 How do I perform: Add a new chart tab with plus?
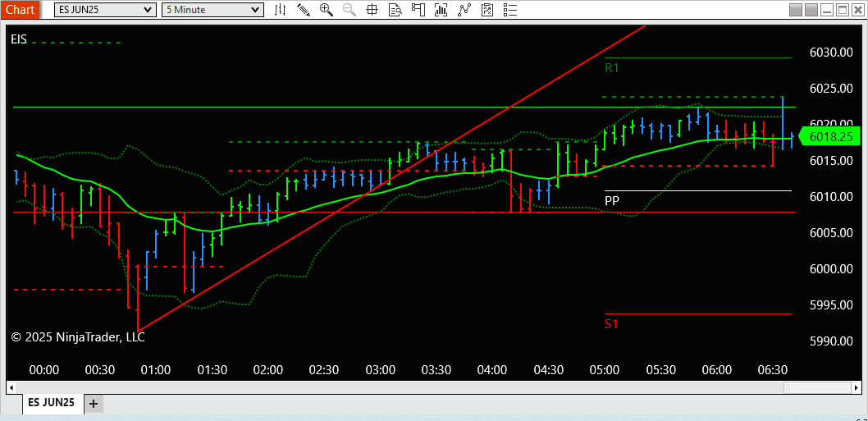94,403
